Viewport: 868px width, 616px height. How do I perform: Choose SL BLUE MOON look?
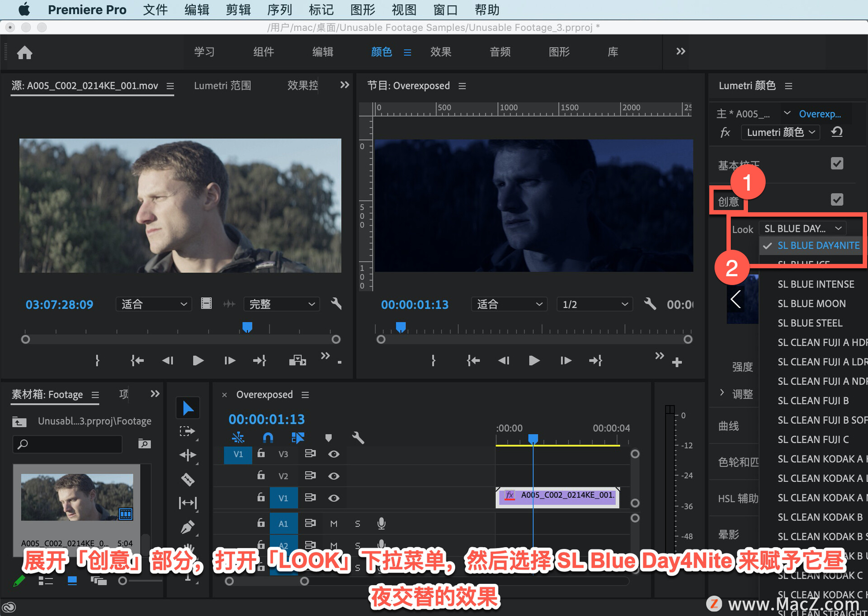[811, 303]
